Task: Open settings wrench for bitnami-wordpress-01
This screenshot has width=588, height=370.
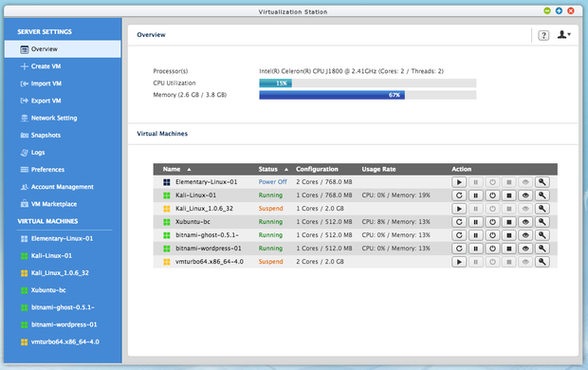Action: click(542, 249)
